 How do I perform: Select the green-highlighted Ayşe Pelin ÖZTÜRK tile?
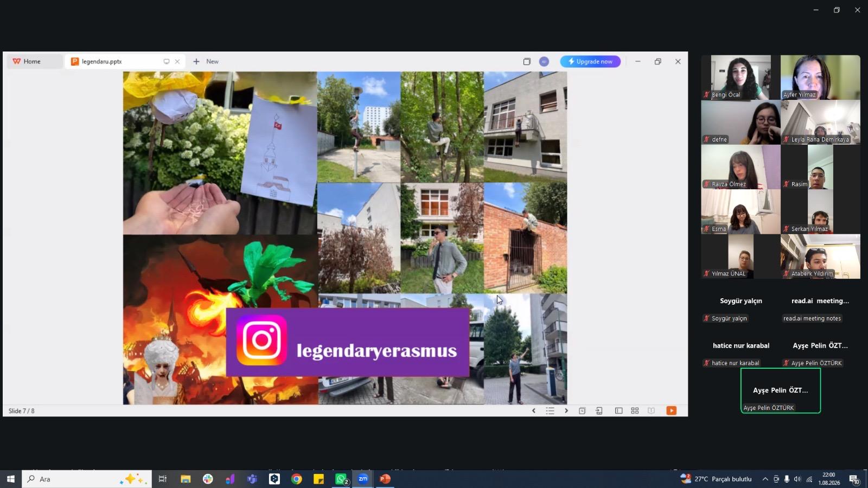(781, 390)
